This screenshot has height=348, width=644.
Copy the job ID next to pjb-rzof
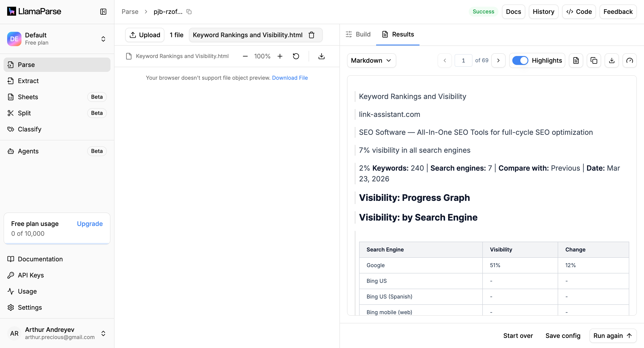point(189,11)
